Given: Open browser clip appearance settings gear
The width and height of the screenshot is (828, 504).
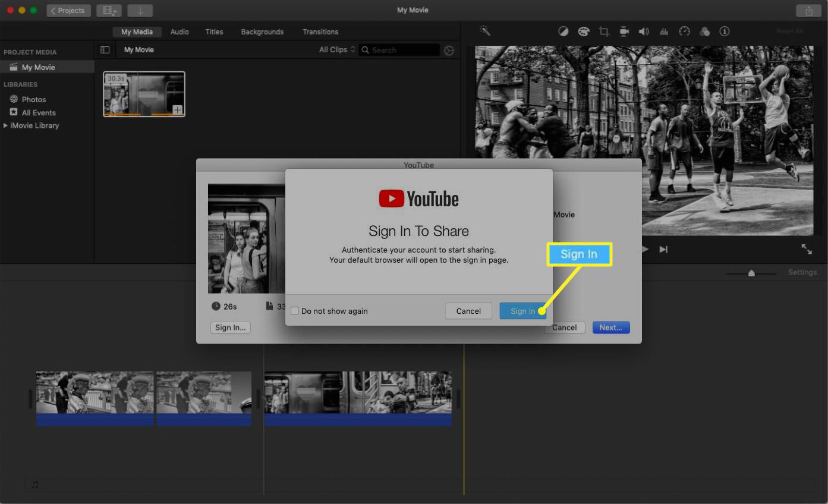Looking at the screenshot, I should point(449,51).
